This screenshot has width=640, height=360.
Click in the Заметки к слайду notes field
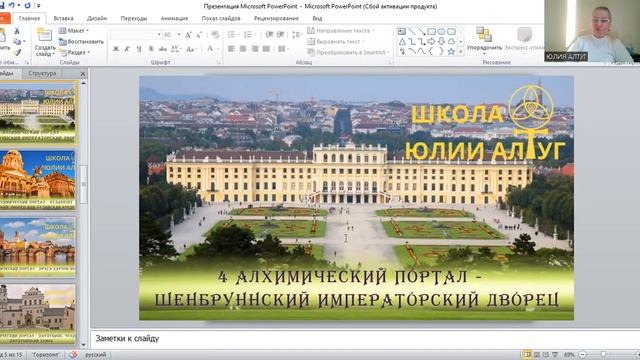tap(364, 338)
